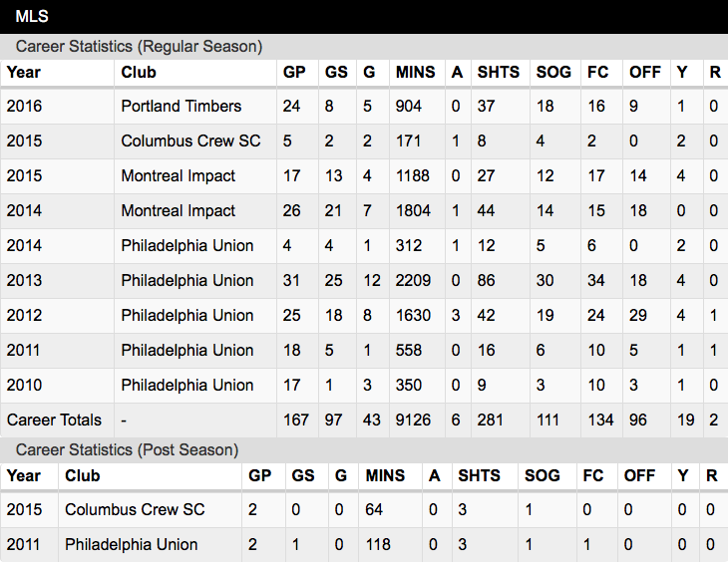Click the Career Totals row label

pos(54,421)
